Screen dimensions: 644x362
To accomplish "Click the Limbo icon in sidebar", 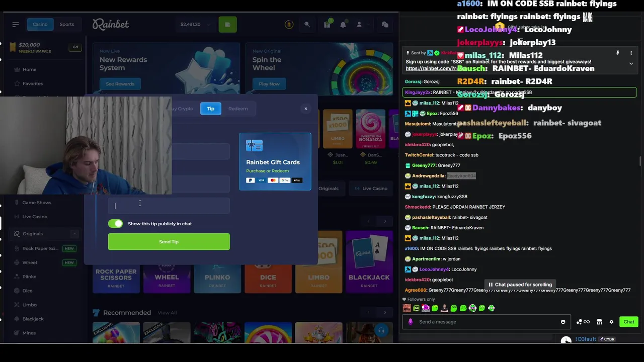I will tap(17, 305).
